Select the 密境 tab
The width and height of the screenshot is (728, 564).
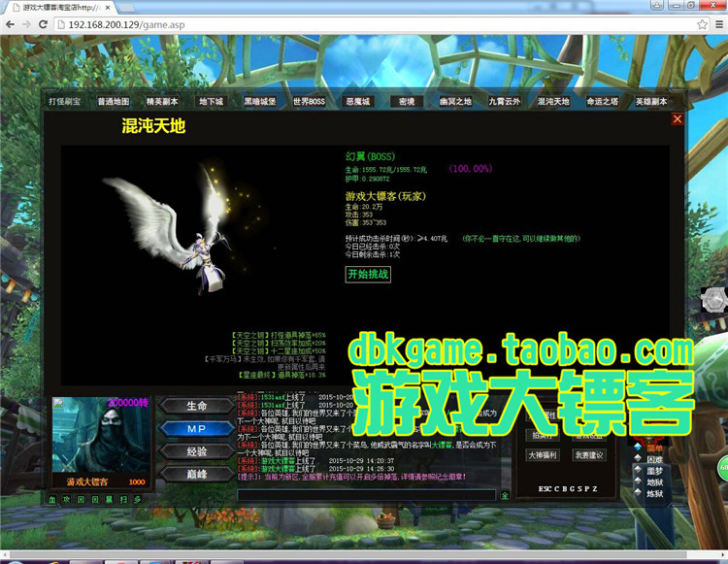tap(407, 101)
